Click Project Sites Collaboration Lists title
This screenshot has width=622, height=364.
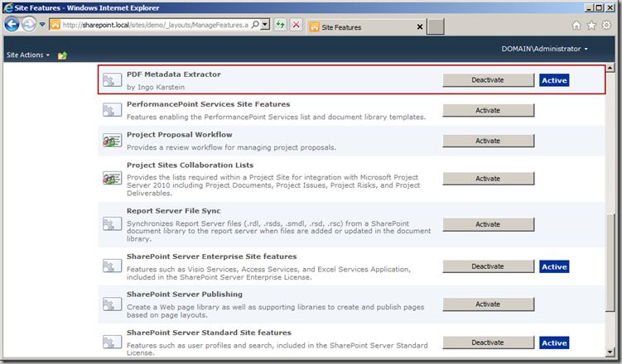[190, 165]
